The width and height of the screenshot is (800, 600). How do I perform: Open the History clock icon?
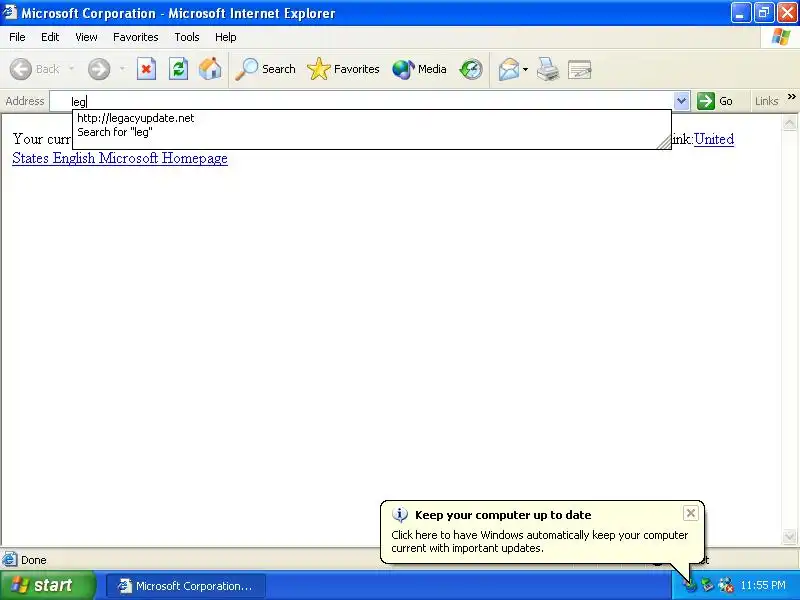pyautogui.click(x=470, y=69)
